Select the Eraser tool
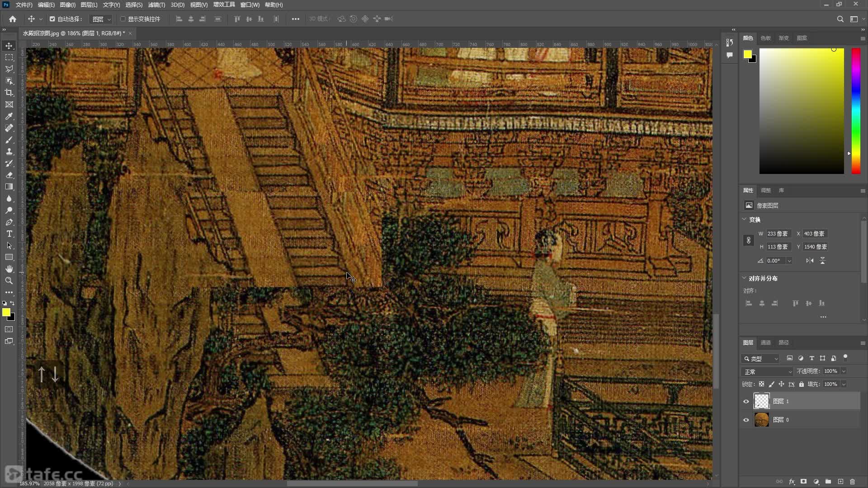Image resolution: width=868 pixels, height=488 pixels. click(x=9, y=175)
